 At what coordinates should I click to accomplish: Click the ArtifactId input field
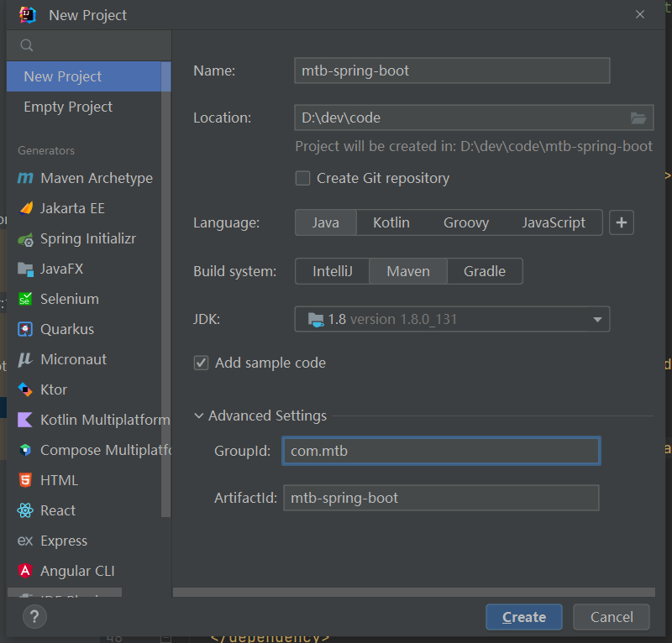tap(441, 498)
